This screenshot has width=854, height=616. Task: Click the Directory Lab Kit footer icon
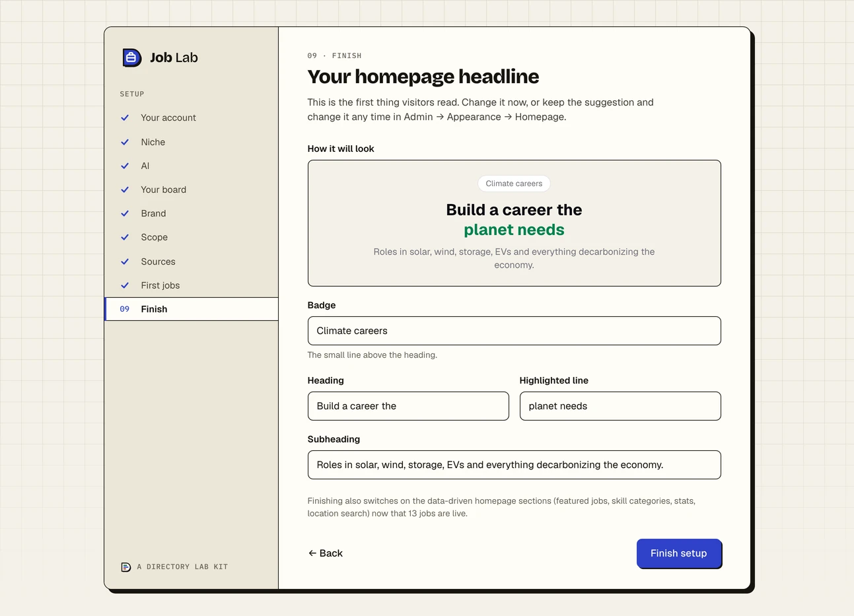(125, 567)
